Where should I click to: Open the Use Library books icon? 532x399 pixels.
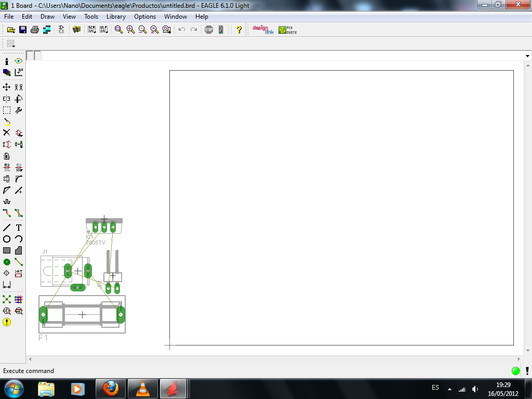point(77,30)
